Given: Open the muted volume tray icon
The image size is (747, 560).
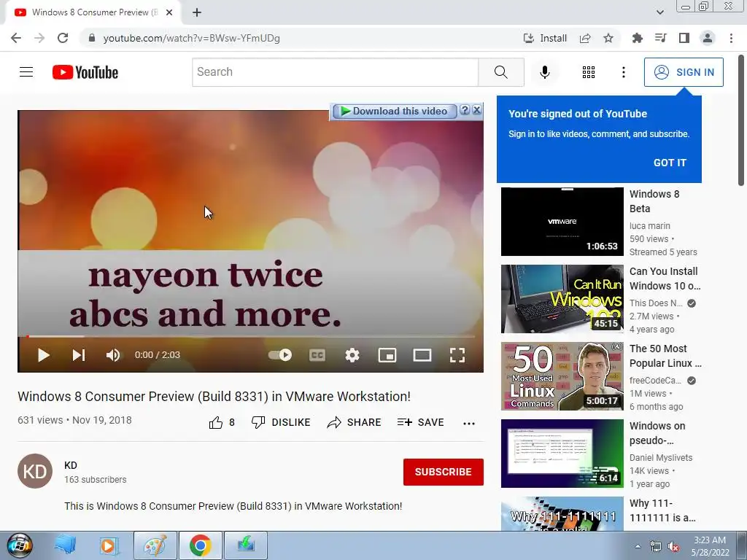Looking at the screenshot, I should [673, 547].
